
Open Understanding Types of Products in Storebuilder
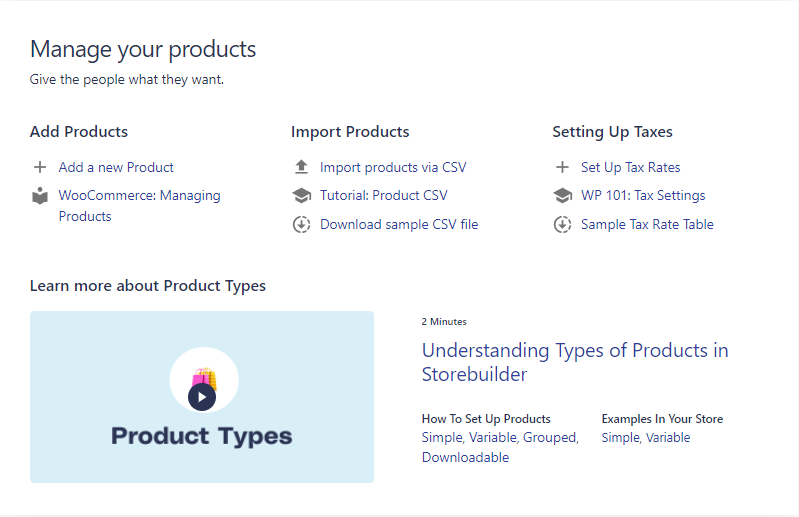tap(575, 362)
